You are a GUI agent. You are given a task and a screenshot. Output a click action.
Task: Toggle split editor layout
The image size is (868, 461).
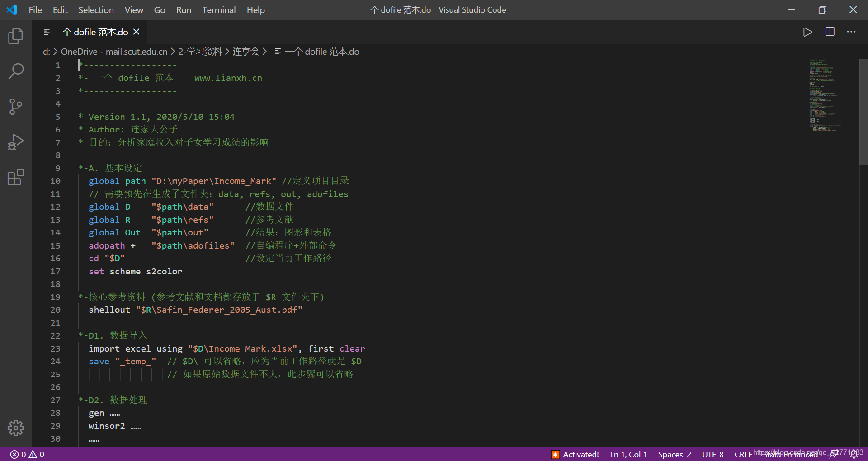tap(830, 32)
